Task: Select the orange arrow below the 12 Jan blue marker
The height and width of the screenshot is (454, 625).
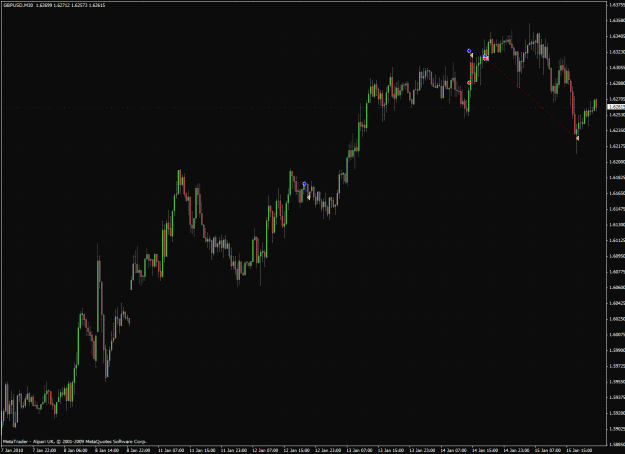Action: [309, 197]
